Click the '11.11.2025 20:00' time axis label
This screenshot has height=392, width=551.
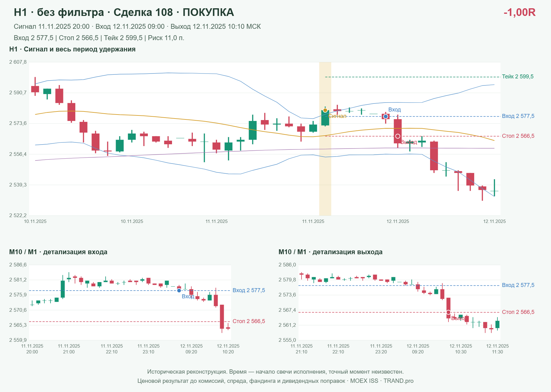pos(32,349)
